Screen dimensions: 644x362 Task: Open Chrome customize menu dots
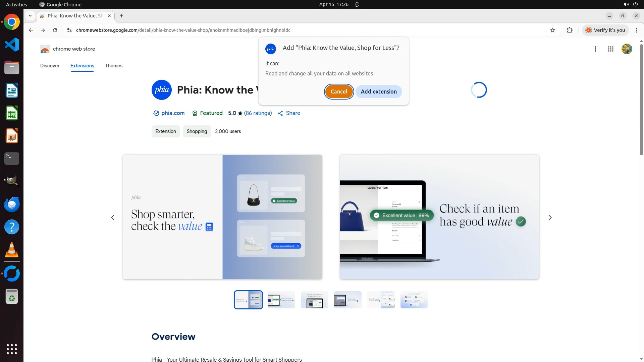click(636, 30)
